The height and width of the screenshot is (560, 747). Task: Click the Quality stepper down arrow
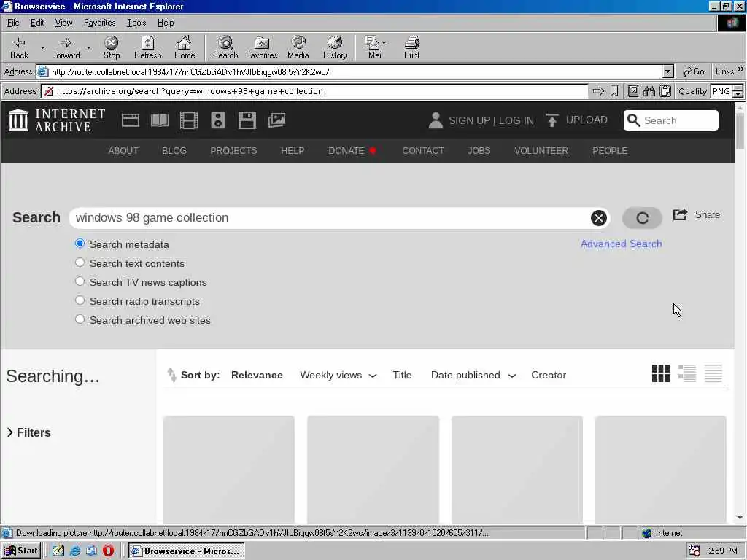pyautogui.click(x=738, y=94)
